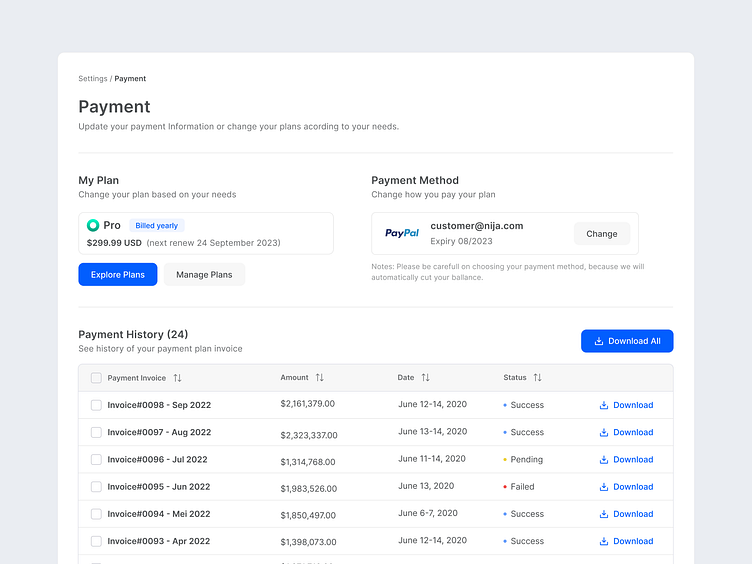Image resolution: width=752 pixels, height=564 pixels.
Task: Download Invoice#0094 via Download link
Action: point(633,514)
